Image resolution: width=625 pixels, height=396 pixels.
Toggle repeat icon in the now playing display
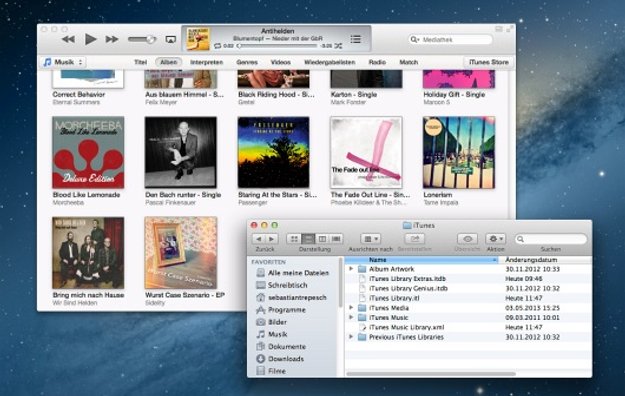pos(218,46)
